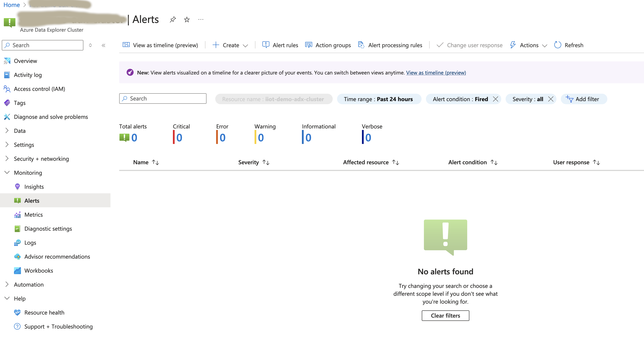Pin the Alerts page
644x346 pixels.
click(x=173, y=19)
